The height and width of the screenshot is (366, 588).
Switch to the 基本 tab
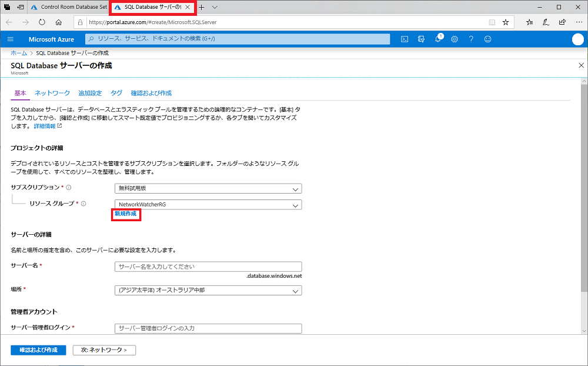[x=20, y=93]
